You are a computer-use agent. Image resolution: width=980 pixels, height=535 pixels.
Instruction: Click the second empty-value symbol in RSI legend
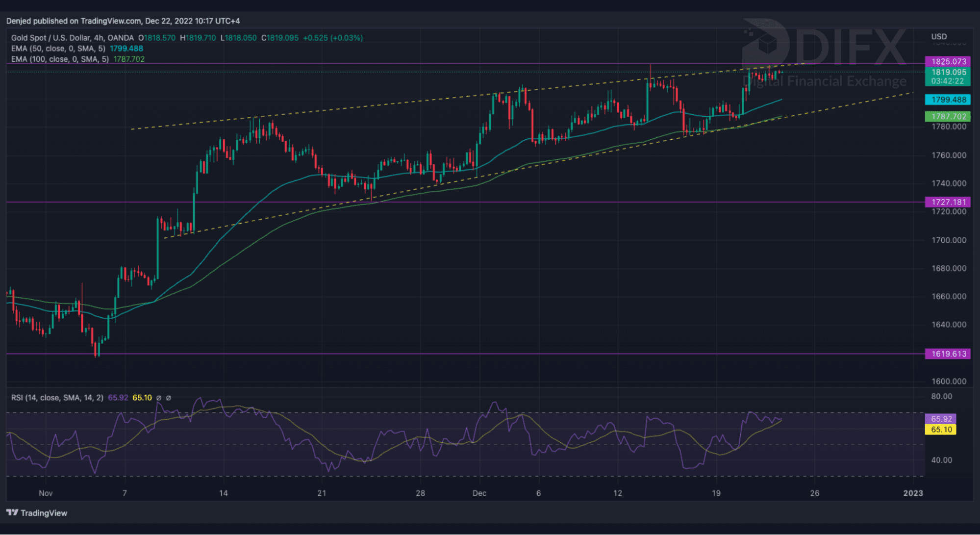click(x=169, y=398)
